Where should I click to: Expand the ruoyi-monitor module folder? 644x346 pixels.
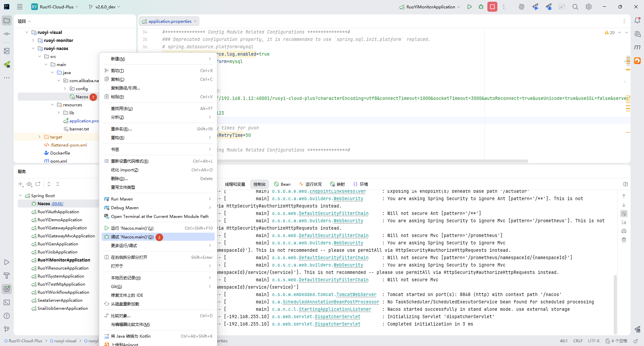click(x=33, y=40)
